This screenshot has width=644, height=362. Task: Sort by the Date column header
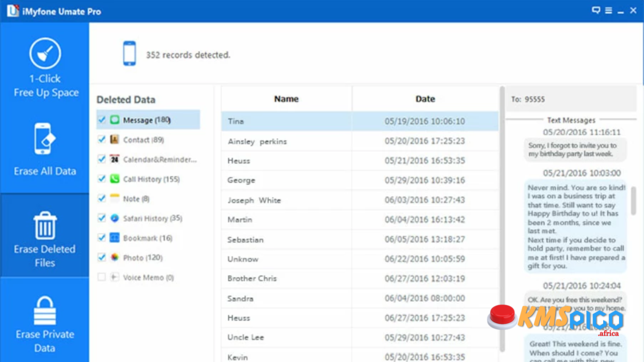click(x=425, y=99)
